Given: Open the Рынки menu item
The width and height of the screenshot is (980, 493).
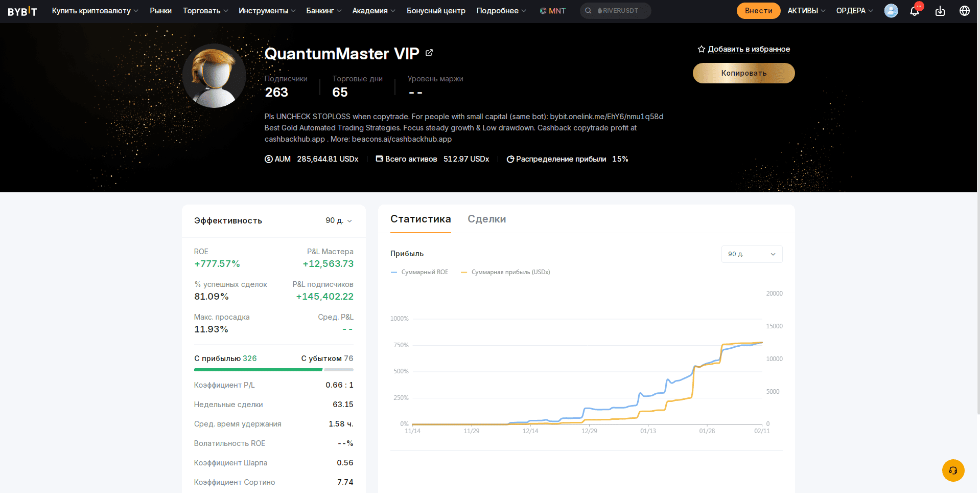Looking at the screenshot, I should (160, 11).
